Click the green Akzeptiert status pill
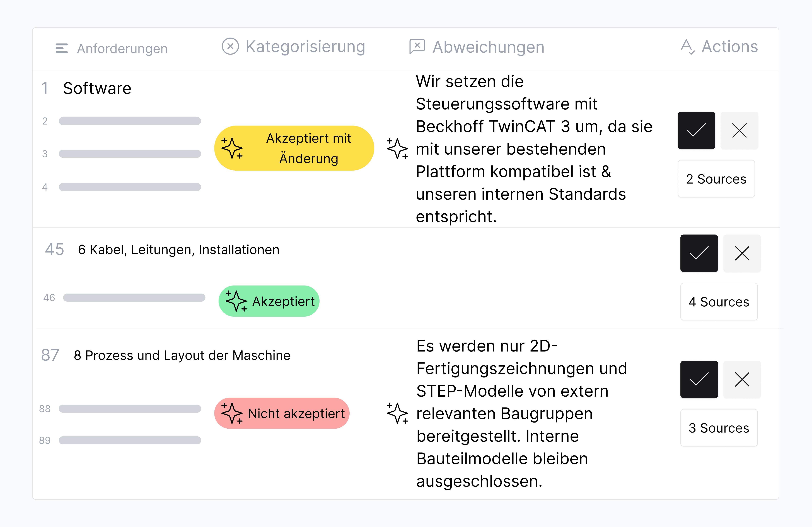This screenshot has height=527, width=812. (x=269, y=301)
